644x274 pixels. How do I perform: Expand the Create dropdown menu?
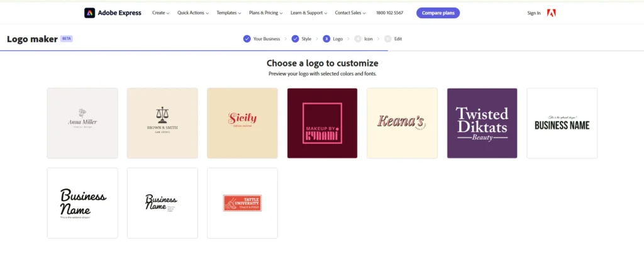tap(160, 13)
